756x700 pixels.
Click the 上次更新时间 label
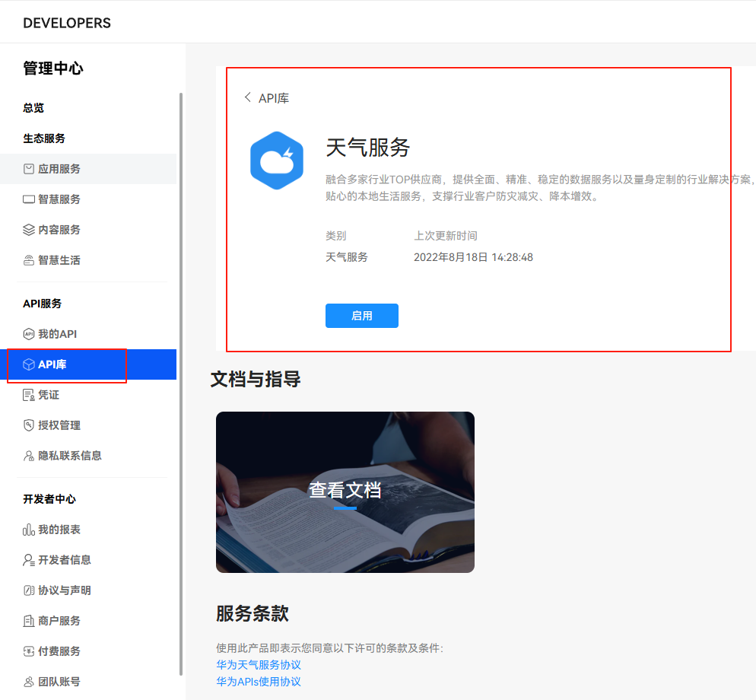(x=446, y=236)
